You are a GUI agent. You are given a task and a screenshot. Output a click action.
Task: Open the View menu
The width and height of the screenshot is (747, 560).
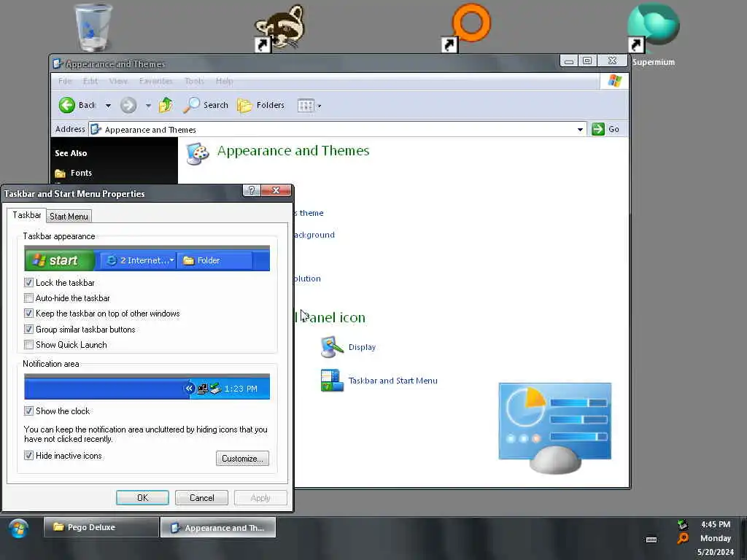(118, 81)
